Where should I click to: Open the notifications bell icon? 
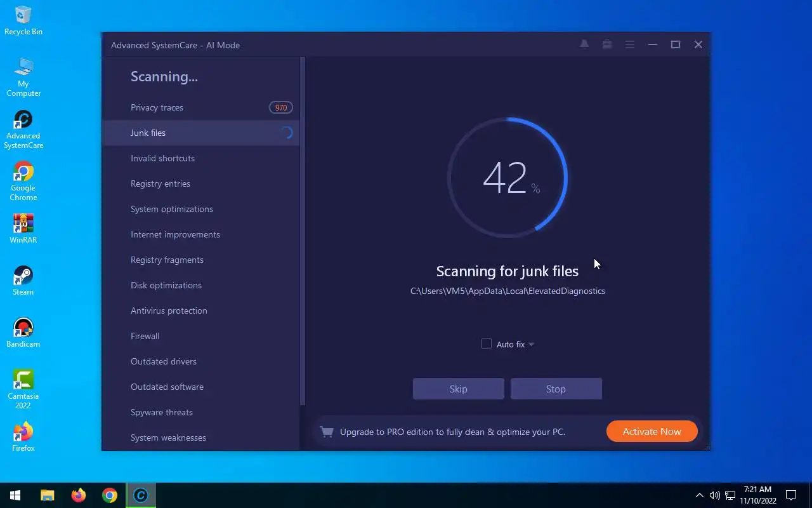pos(584,44)
